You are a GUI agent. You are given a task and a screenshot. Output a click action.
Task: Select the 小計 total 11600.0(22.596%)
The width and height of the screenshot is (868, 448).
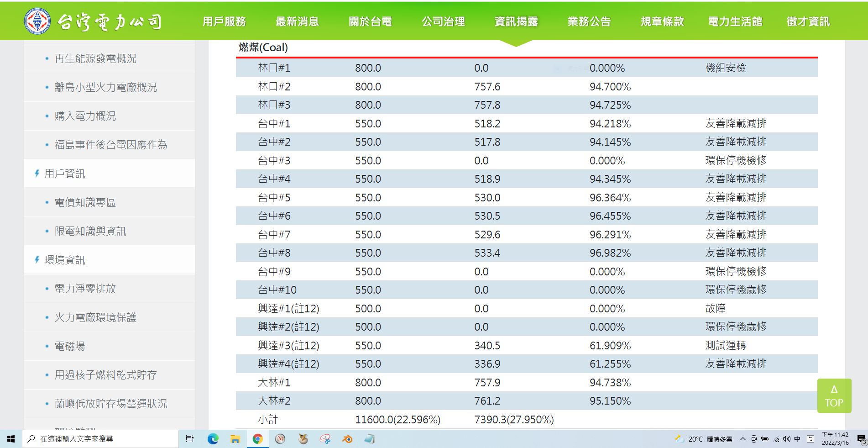[397, 420]
